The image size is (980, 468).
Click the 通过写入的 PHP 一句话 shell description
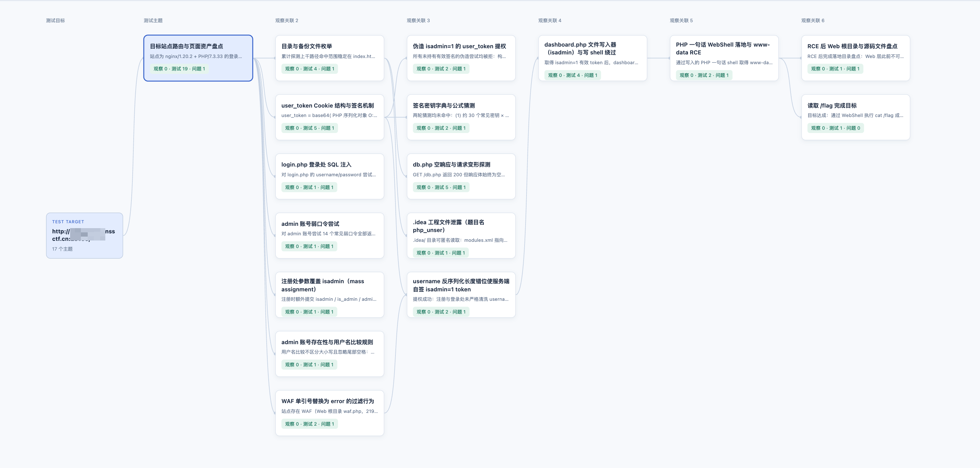coord(724,62)
